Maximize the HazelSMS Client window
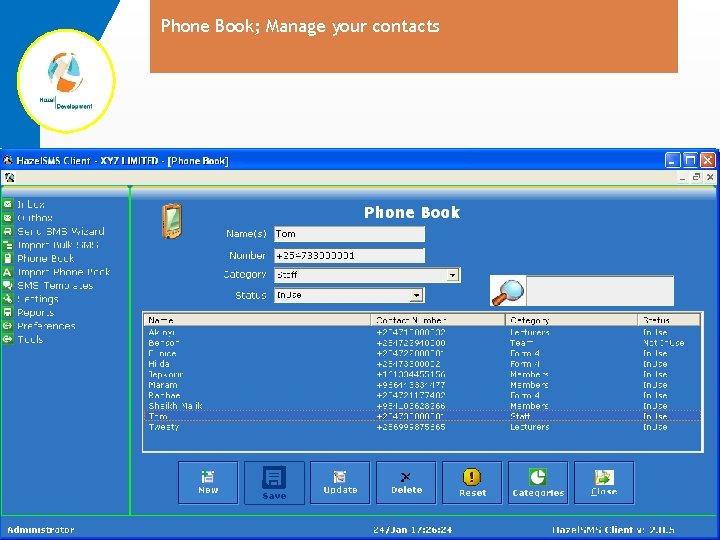720x540 pixels. pos(690,160)
